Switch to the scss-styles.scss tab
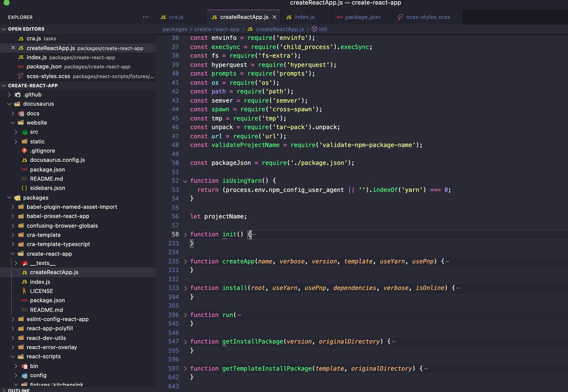 tap(427, 17)
